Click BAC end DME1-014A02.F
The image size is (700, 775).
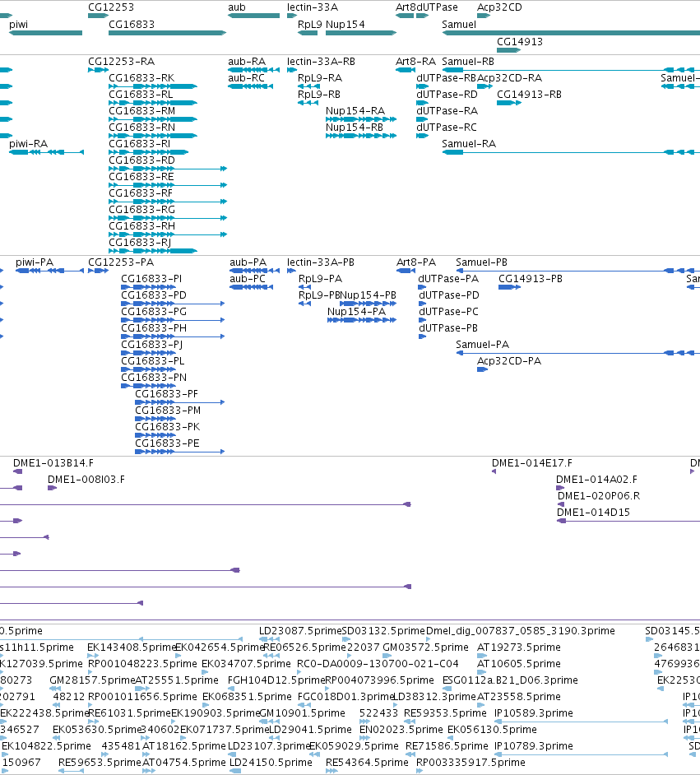pos(596,479)
